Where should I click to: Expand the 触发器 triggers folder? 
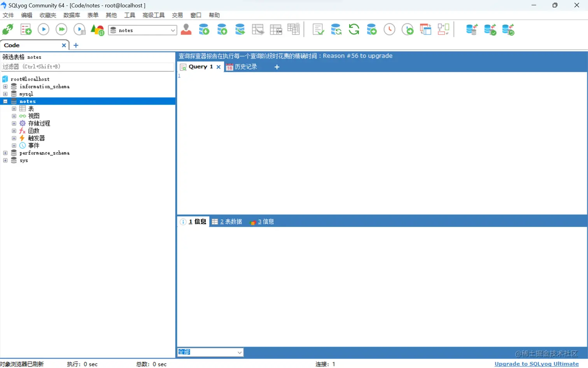coord(14,138)
